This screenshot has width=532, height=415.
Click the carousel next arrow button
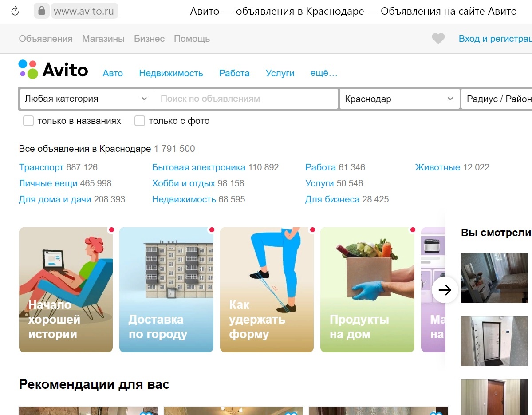[x=445, y=290]
